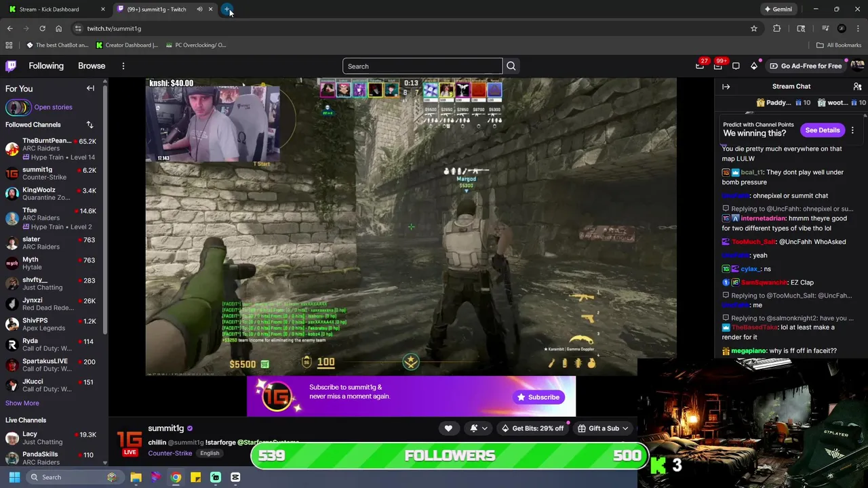
Task: Open Get Bits: 29% off menu
Action: (x=532, y=428)
